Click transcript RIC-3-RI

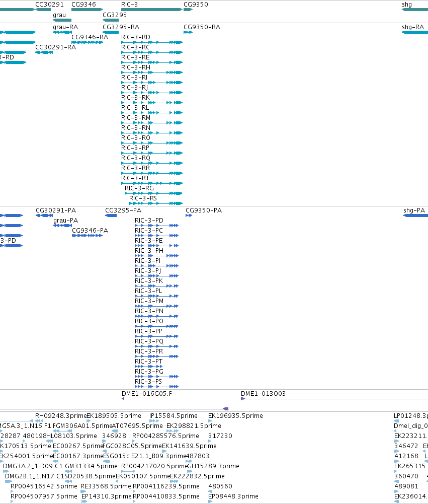tap(152, 83)
